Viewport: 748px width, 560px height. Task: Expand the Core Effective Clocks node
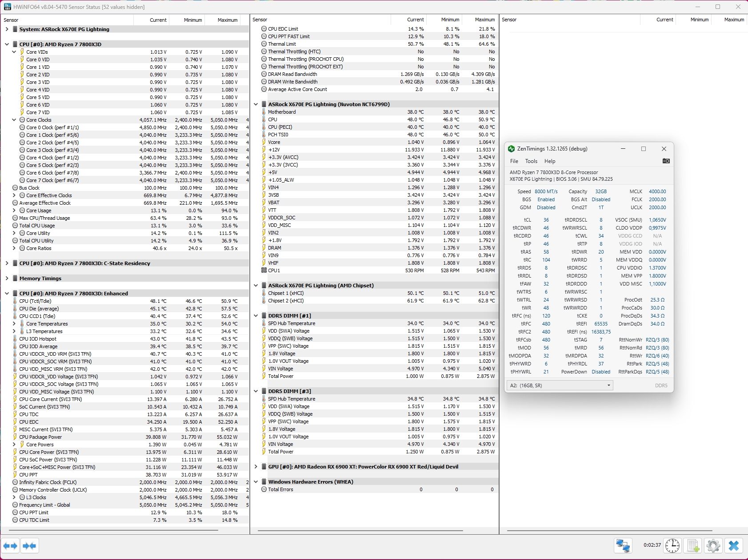[x=14, y=195]
